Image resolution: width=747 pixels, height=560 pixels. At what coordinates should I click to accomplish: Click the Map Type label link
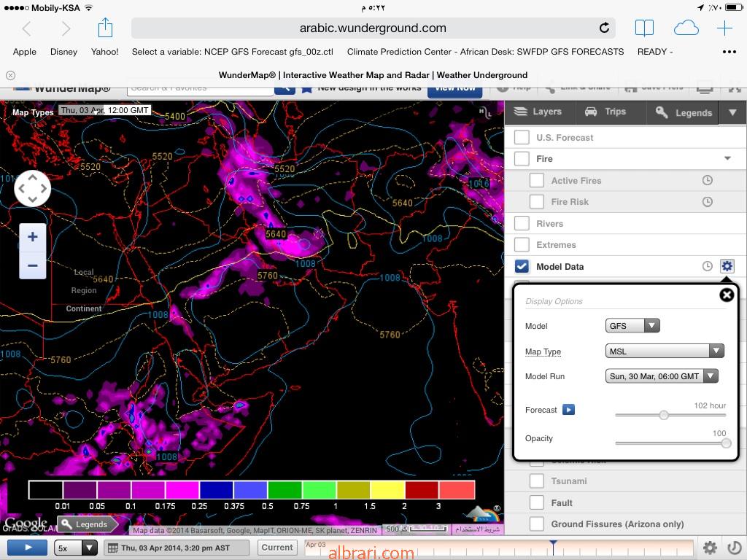(x=543, y=351)
